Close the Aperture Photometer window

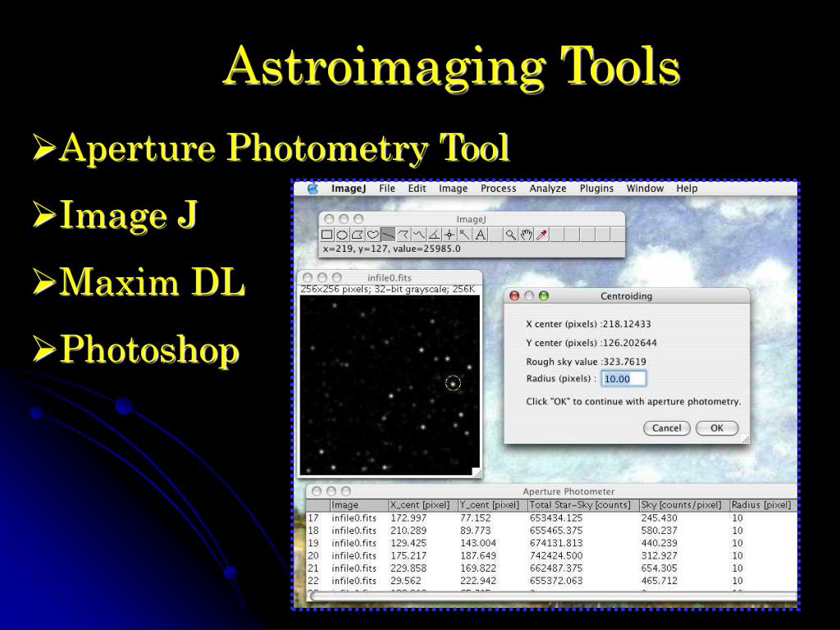(x=317, y=491)
